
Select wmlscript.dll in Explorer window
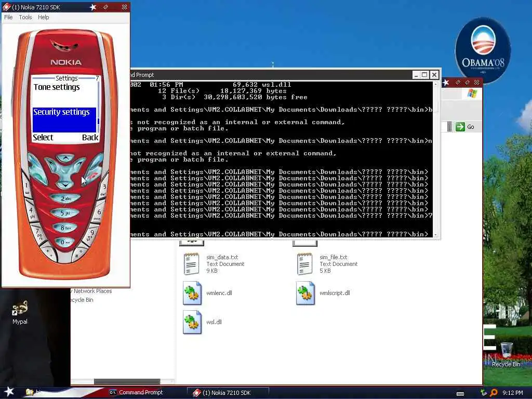(323, 293)
